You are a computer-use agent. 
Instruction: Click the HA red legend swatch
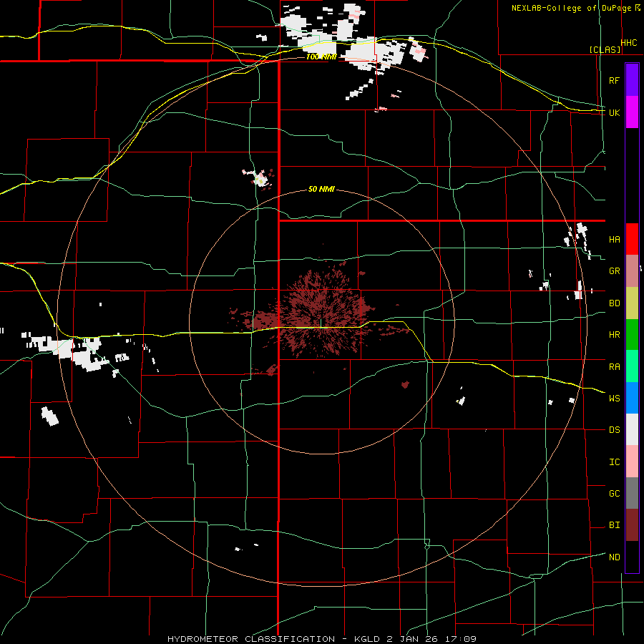(632, 239)
